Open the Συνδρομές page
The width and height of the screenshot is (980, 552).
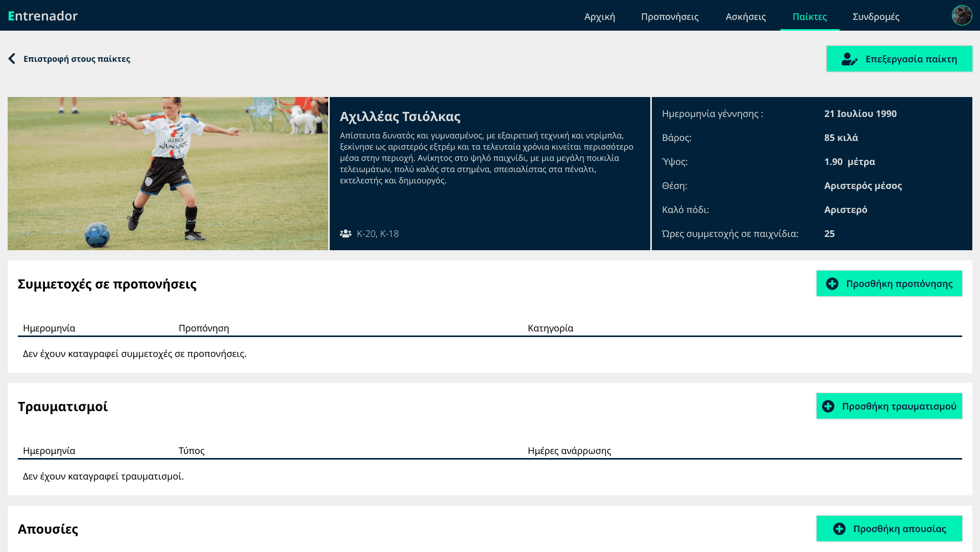(876, 16)
